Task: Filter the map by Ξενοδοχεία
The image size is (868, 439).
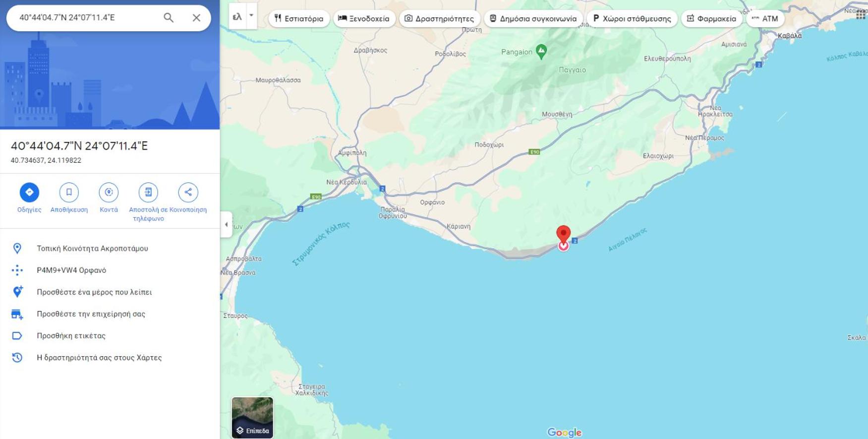Action: tap(364, 18)
